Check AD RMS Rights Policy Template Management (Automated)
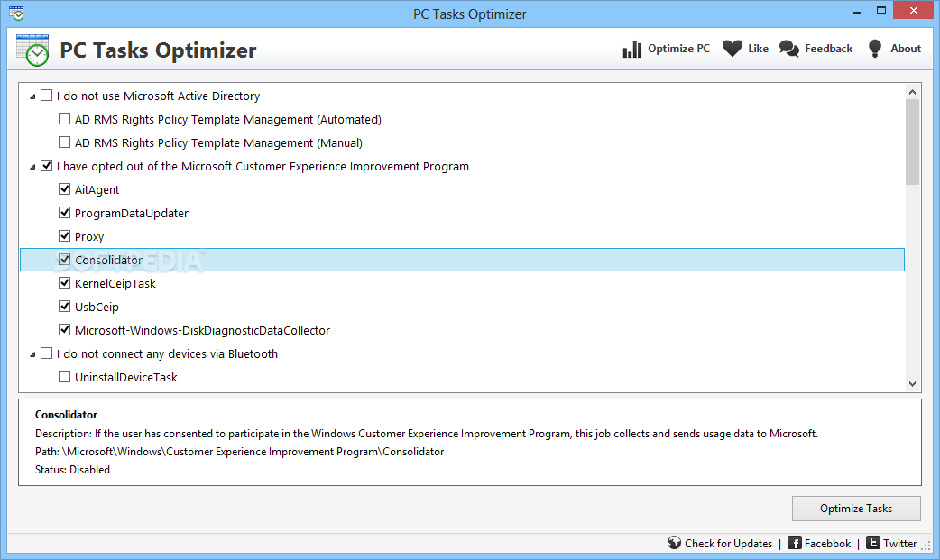 click(x=64, y=119)
